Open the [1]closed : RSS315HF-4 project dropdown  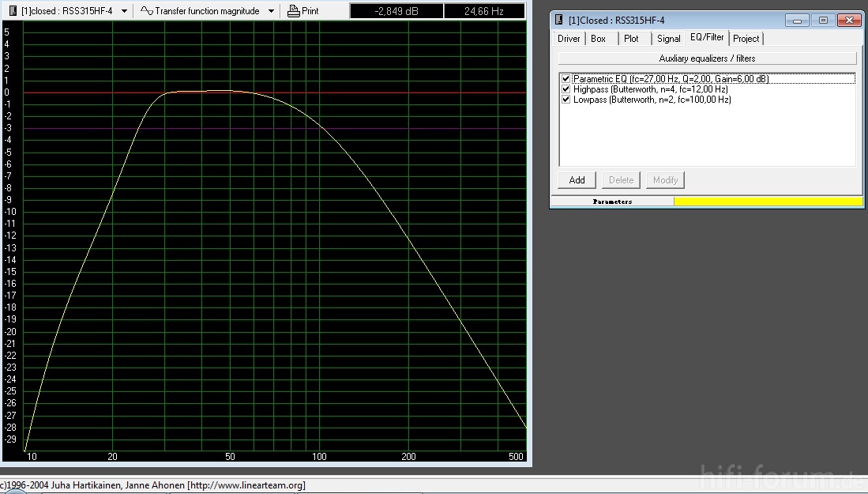124,11
